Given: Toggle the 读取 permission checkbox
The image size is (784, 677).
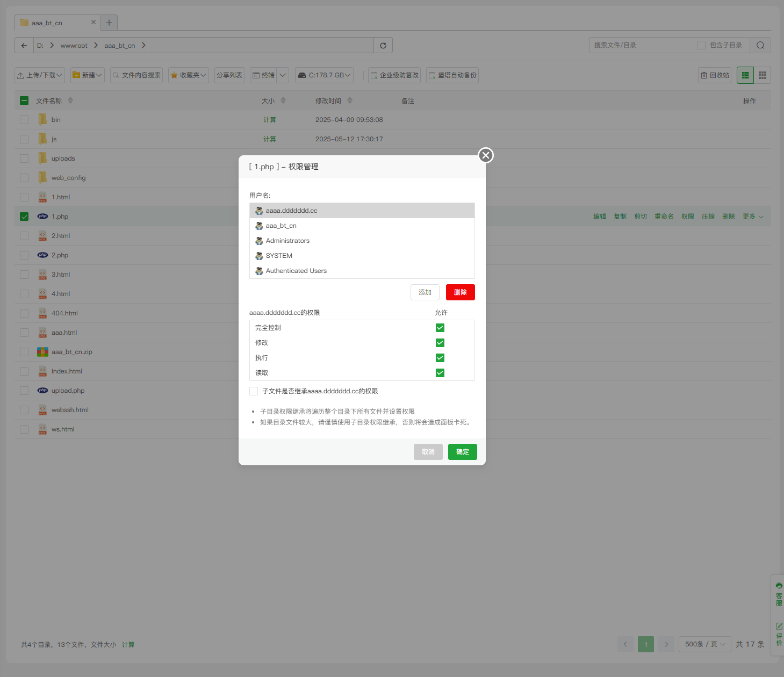Looking at the screenshot, I should tap(440, 373).
